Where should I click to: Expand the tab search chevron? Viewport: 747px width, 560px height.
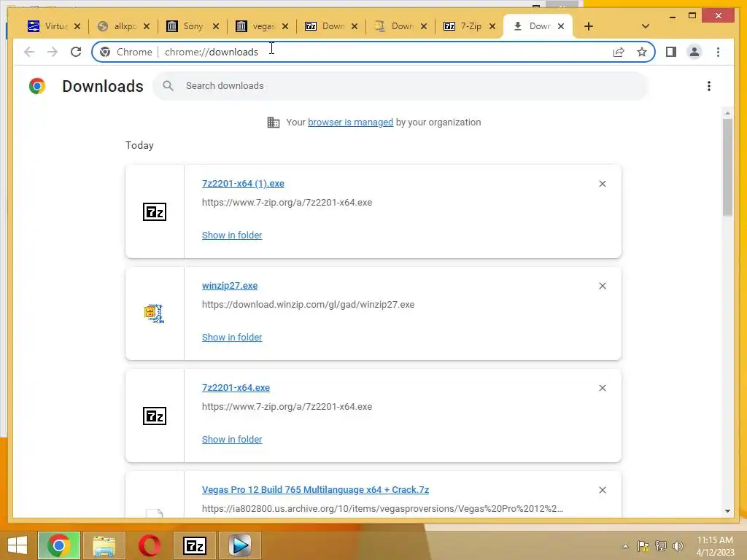[645, 26]
